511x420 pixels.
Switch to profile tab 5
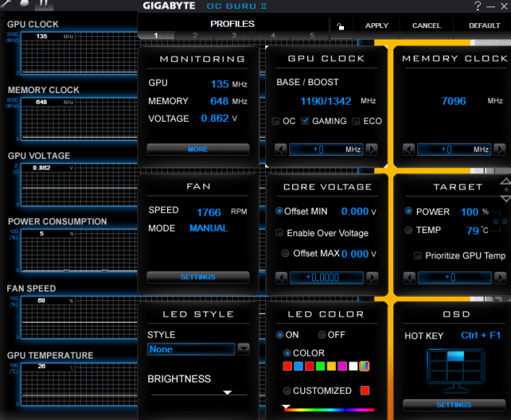312,36
